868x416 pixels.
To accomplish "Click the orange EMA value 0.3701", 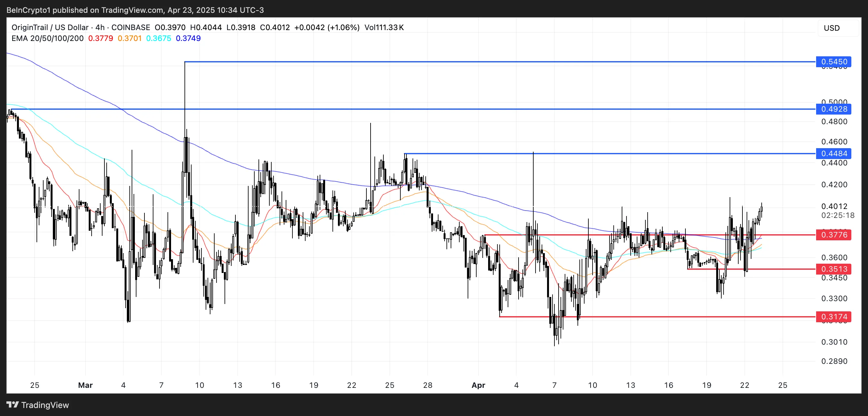I will 130,38.
